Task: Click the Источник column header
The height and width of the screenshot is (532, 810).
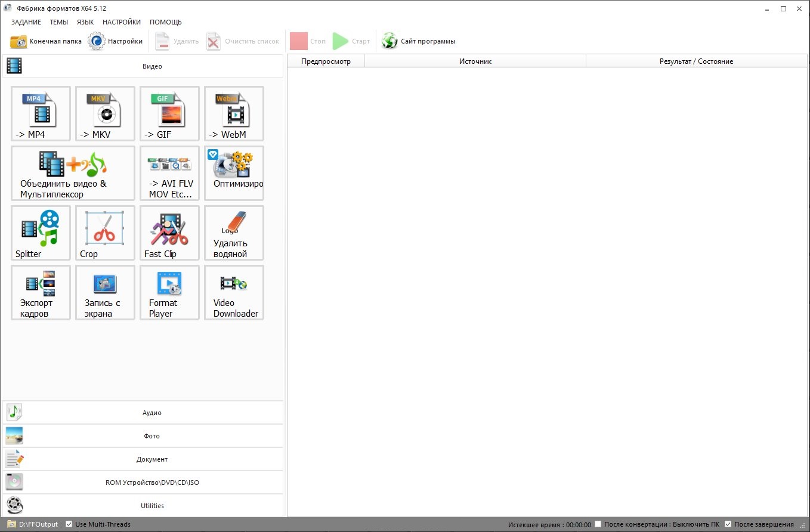Action: 475,61
